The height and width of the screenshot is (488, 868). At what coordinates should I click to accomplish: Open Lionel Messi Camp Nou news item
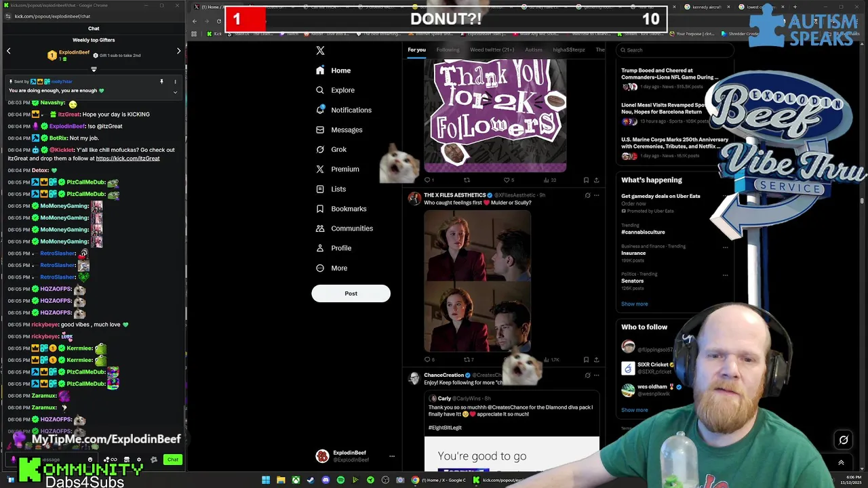click(665, 108)
